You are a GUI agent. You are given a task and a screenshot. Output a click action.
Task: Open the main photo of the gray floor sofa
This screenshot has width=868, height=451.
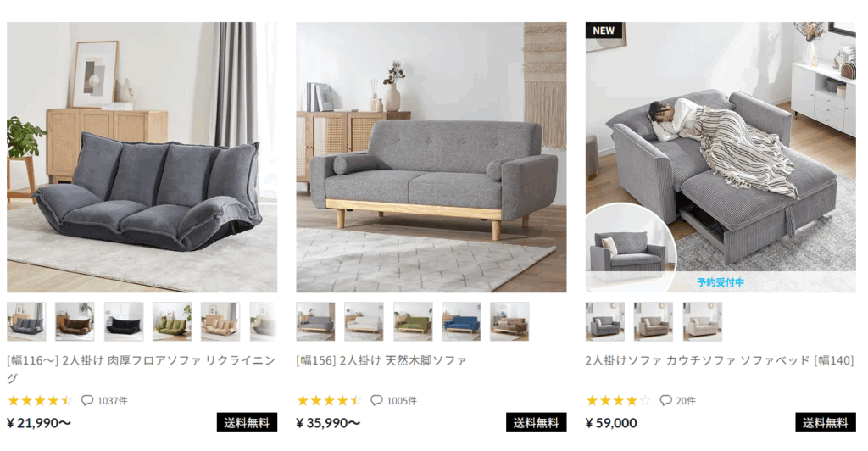click(x=142, y=157)
